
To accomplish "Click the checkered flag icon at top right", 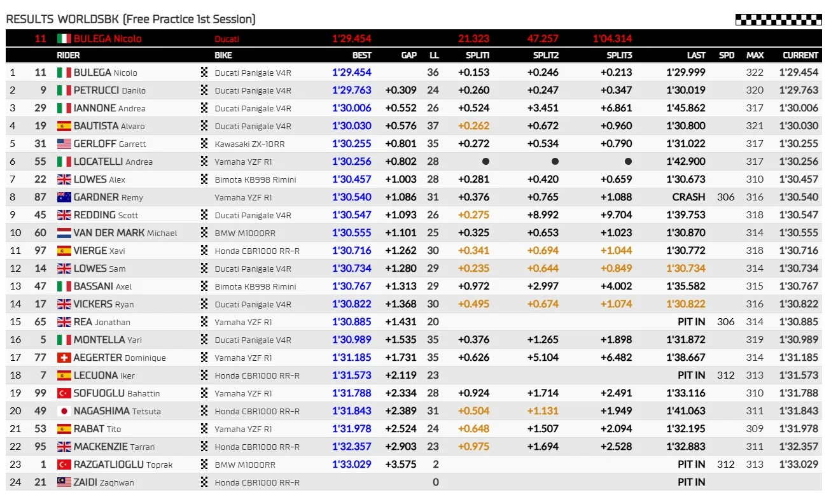I will click(x=778, y=20).
